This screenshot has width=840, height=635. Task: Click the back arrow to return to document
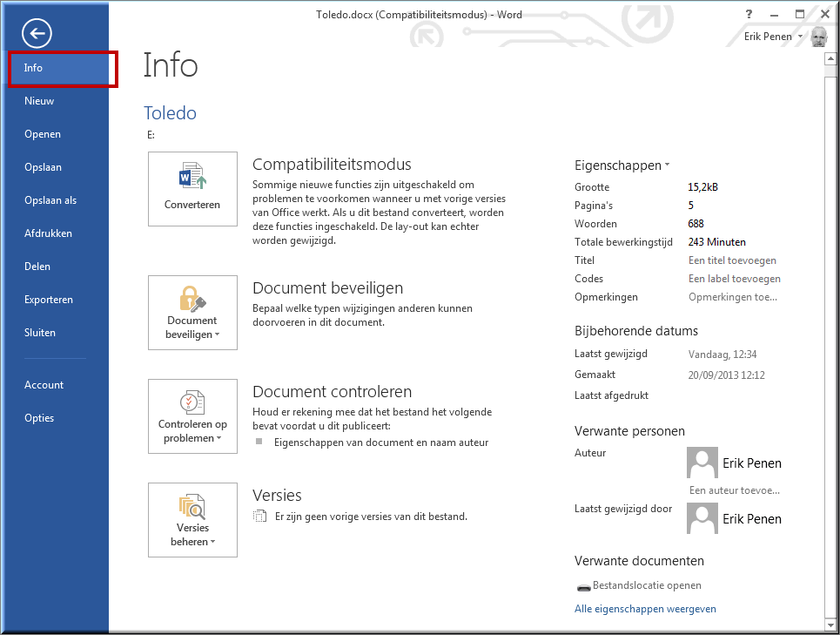pyautogui.click(x=37, y=34)
